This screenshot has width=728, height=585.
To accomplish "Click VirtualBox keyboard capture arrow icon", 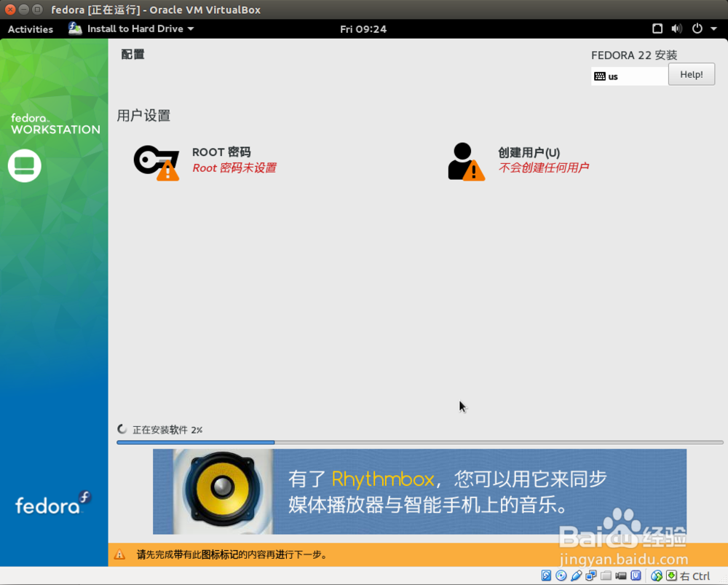I will [x=671, y=576].
